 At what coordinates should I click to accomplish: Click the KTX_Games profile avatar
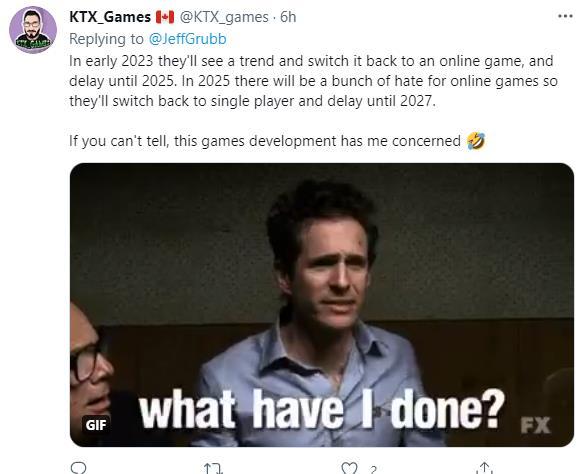33,30
